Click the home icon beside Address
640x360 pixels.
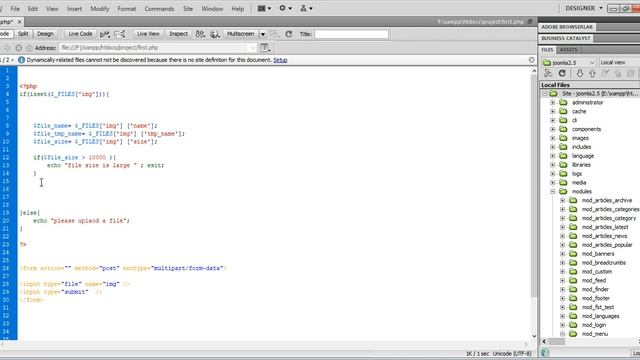tap(29, 48)
